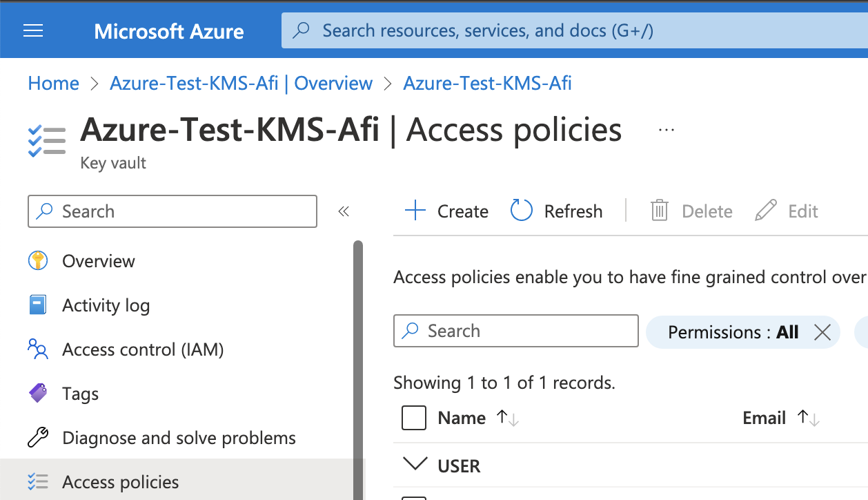Open the last Azure-Test-KMS-Afi breadcrumb
Image resolution: width=868 pixels, height=500 pixels.
click(x=487, y=84)
